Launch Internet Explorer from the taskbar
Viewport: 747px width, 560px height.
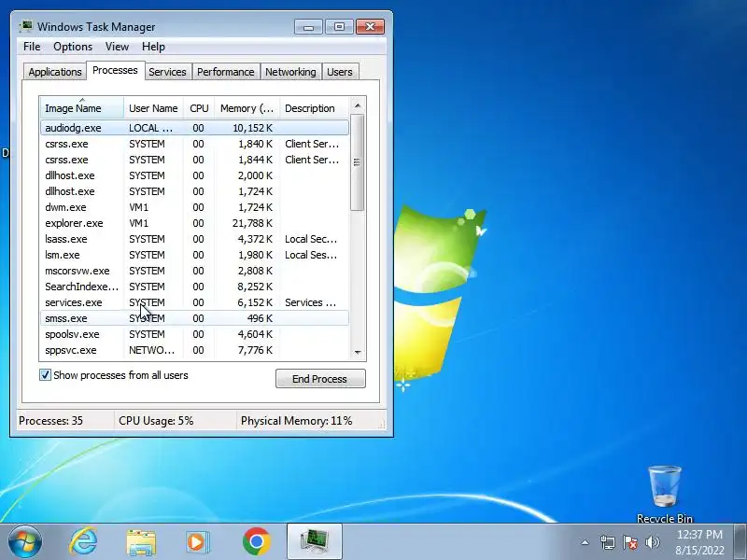83,542
